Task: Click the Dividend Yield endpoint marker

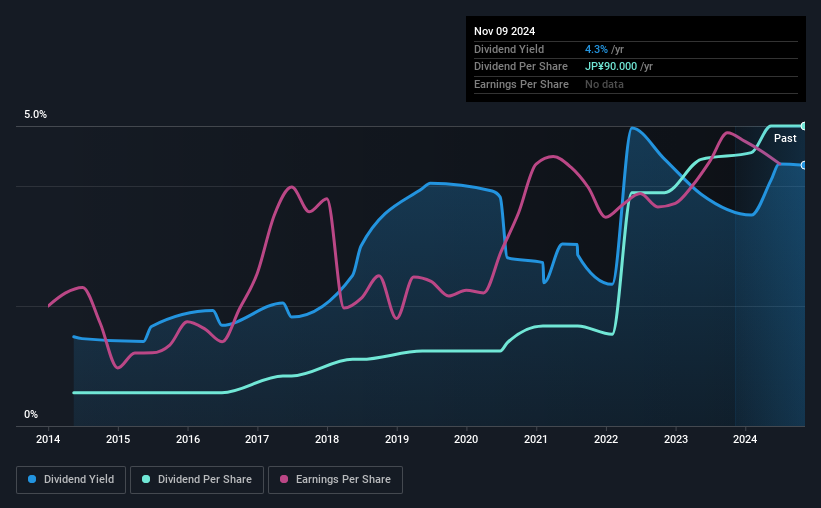Action: 804,165
